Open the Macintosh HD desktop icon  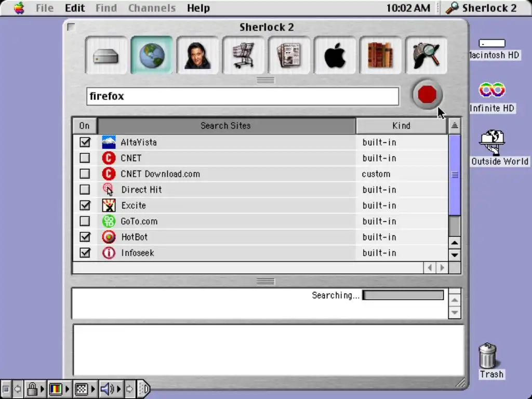point(492,44)
